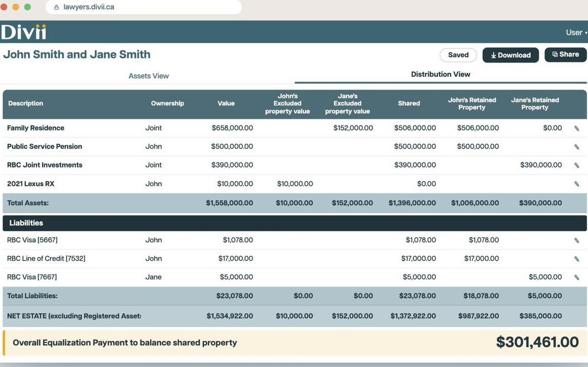Click the Download button
Viewport: 588px width, 367px height.
(x=511, y=55)
